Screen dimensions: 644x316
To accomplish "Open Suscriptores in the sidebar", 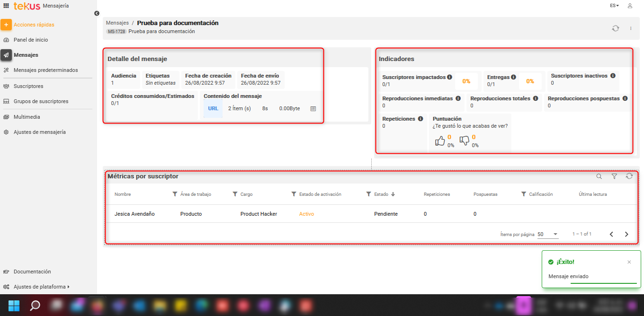I will (x=28, y=86).
